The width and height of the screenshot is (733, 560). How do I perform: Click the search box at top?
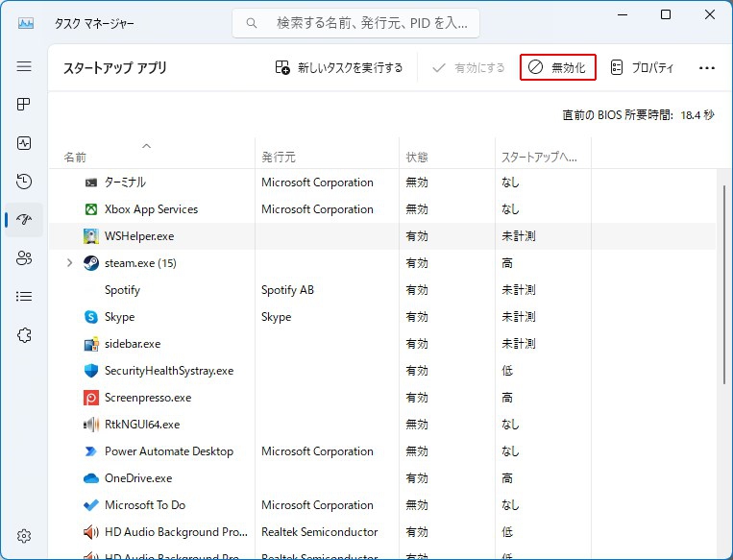pos(355,22)
